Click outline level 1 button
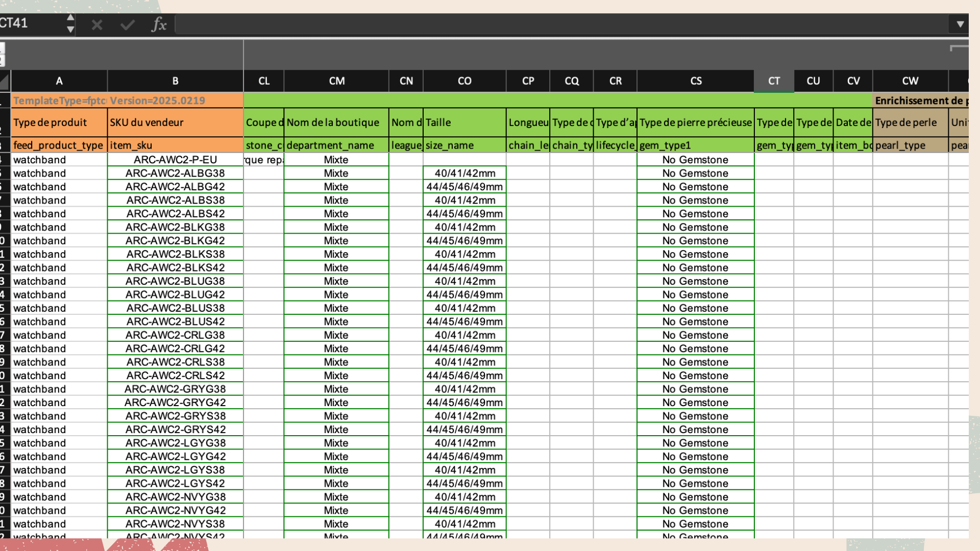The image size is (980, 551). (2, 48)
